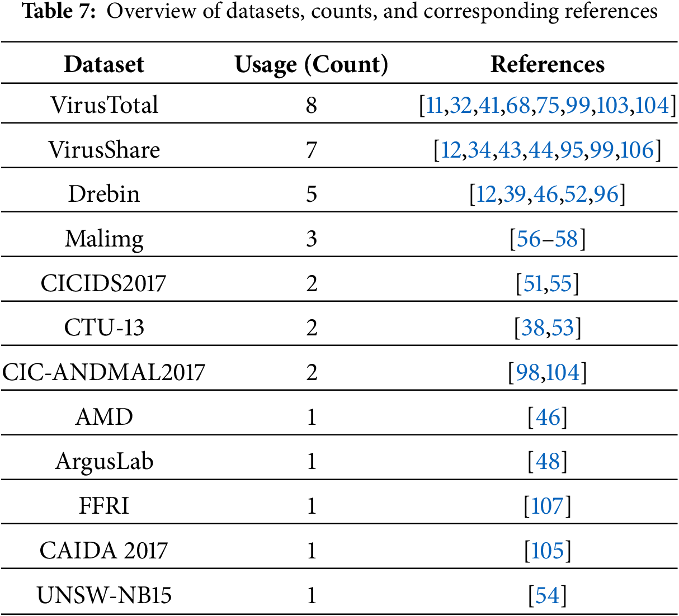Viewport: 679px width, 616px height.
Task: Select the Table 7 caption text
Action: coord(339,12)
